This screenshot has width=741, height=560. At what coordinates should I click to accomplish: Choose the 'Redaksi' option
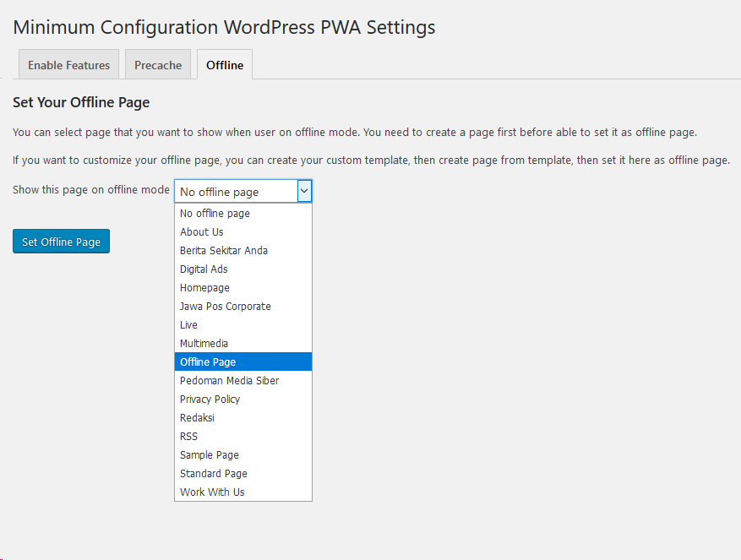pyautogui.click(x=242, y=418)
